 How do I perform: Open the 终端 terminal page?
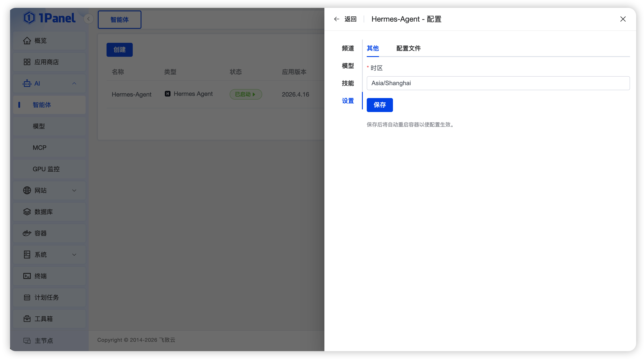[x=49, y=276]
